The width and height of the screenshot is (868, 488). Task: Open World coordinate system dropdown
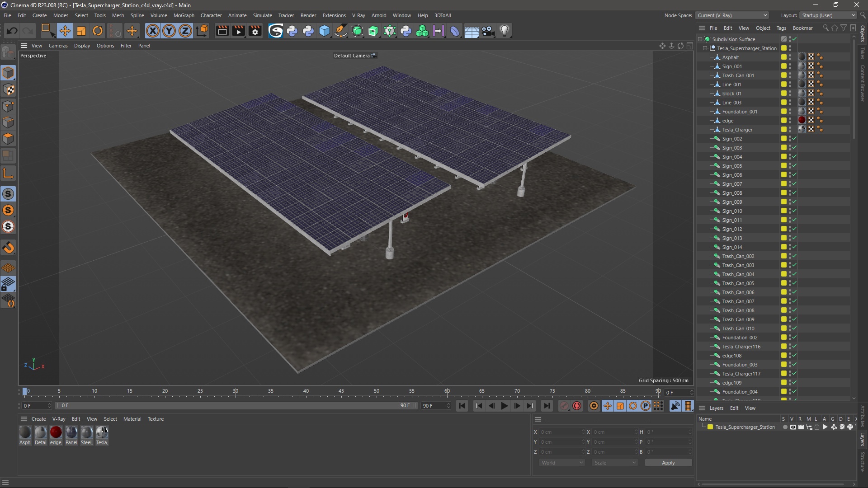pyautogui.click(x=562, y=463)
